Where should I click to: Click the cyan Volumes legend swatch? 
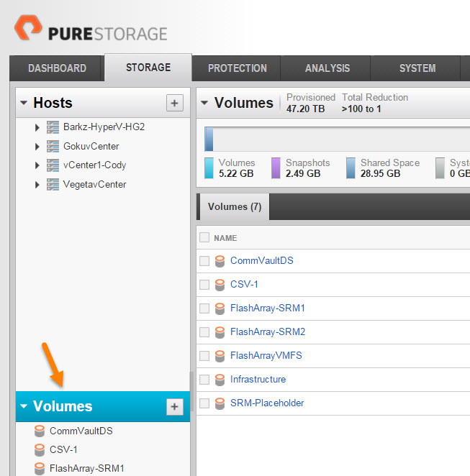tap(209, 168)
